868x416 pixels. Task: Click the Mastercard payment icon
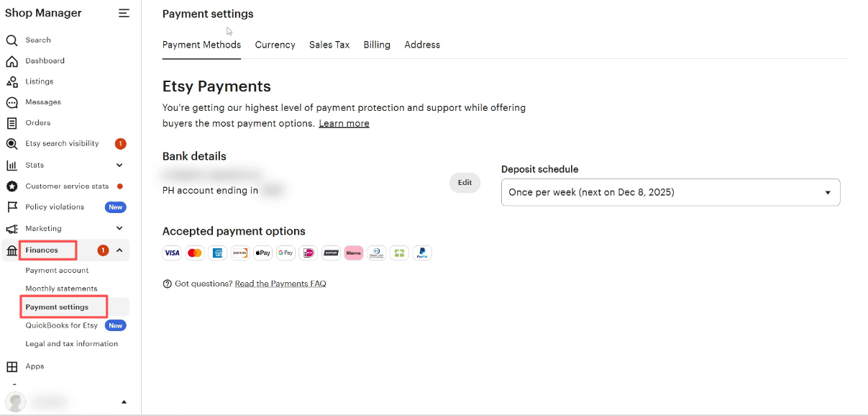pos(194,253)
